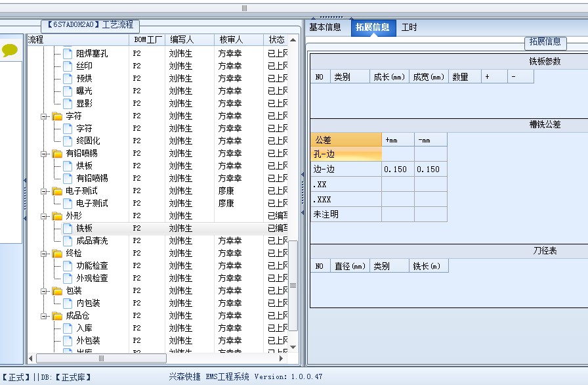Select the 入库 document icon
This screenshot has width=588, height=385.
pos(68,328)
